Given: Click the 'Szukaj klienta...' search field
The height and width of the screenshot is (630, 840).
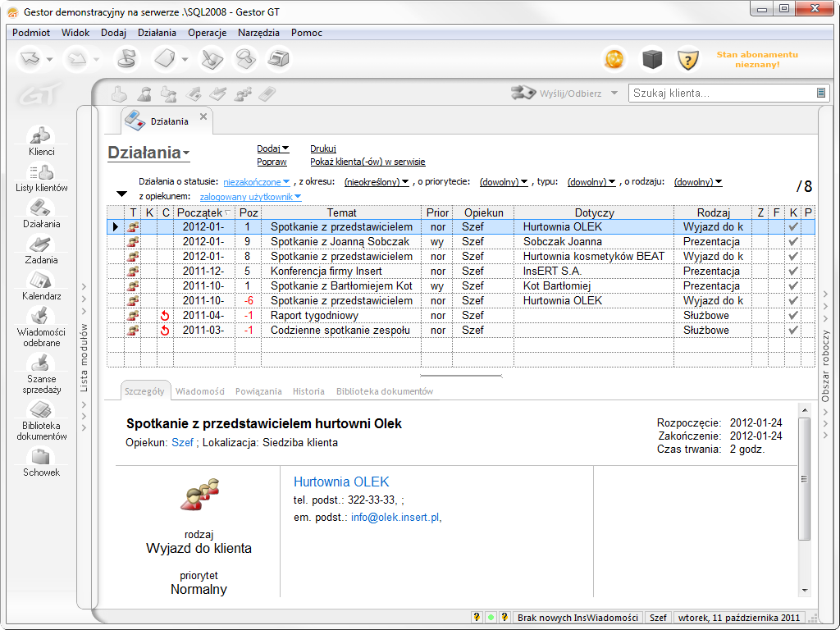Looking at the screenshot, I should 722,94.
